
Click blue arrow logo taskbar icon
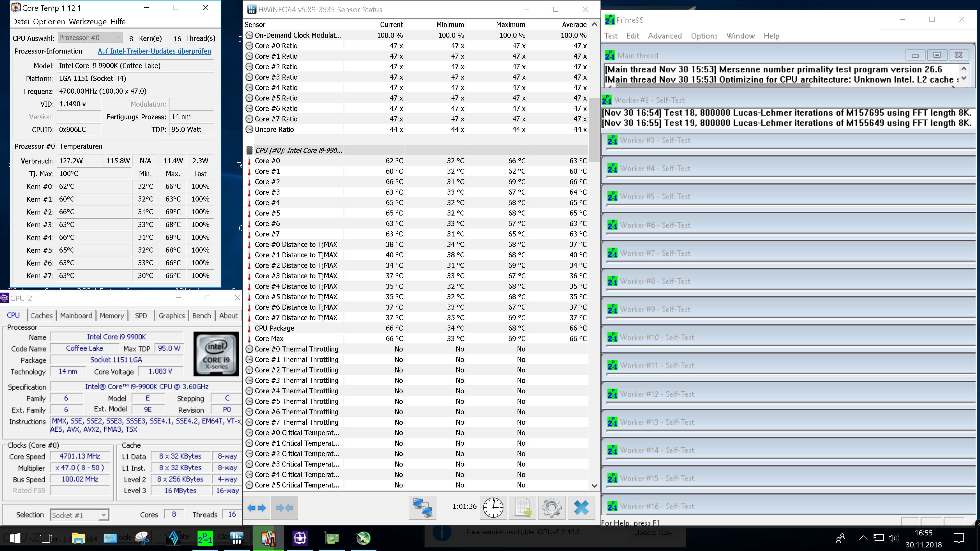pyautogui.click(x=174, y=538)
